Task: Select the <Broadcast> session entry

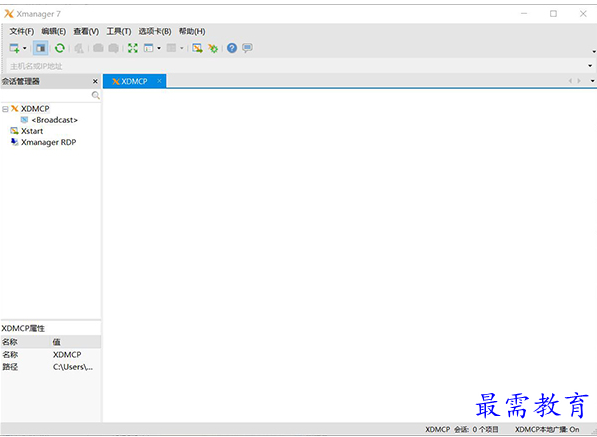Action: 54,120
